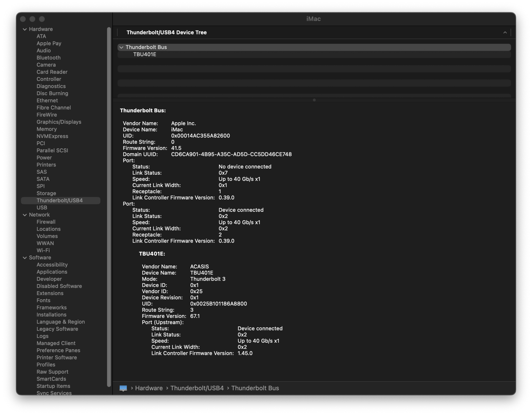Collapse the Software sidebar section

click(25, 258)
